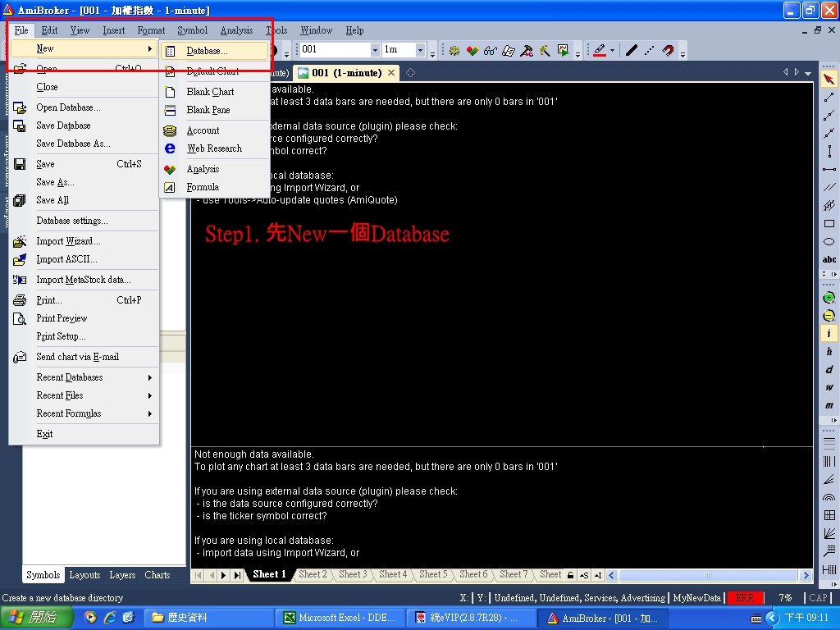Open the Analysis menu in menu bar
This screenshot has width=840, height=630.
click(236, 30)
